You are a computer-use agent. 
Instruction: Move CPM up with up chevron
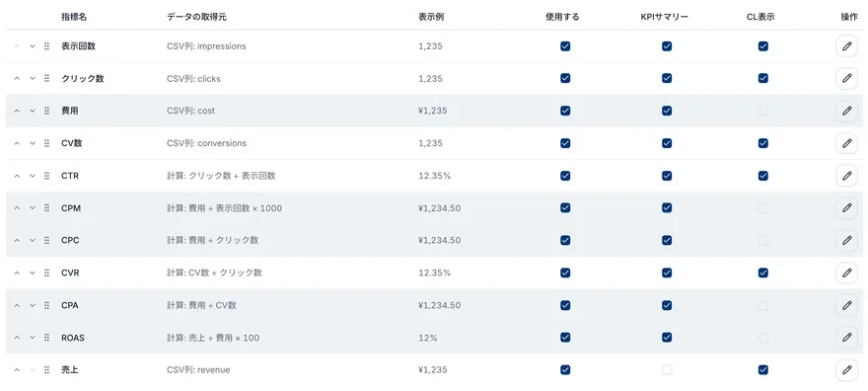pyautogui.click(x=17, y=208)
